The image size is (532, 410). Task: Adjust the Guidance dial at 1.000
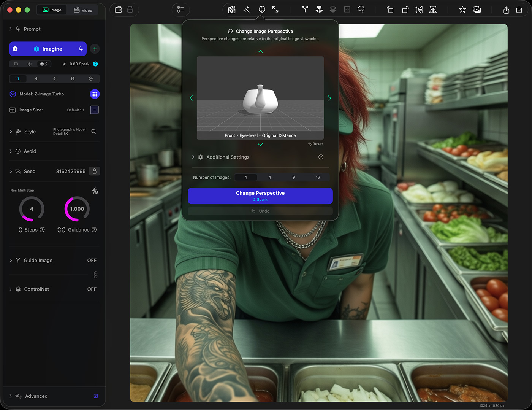pos(77,209)
